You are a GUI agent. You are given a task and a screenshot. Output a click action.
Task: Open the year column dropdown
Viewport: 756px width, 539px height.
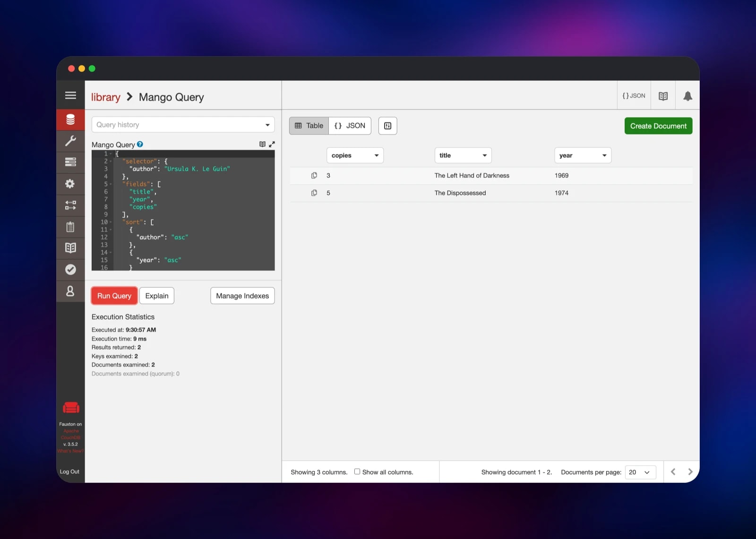[x=583, y=155]
